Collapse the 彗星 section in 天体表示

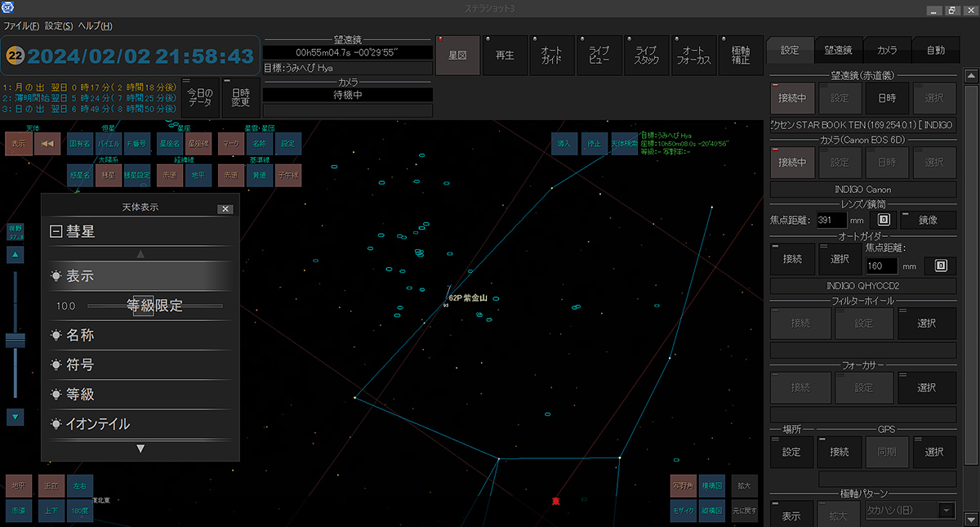(x=56, y=232)
